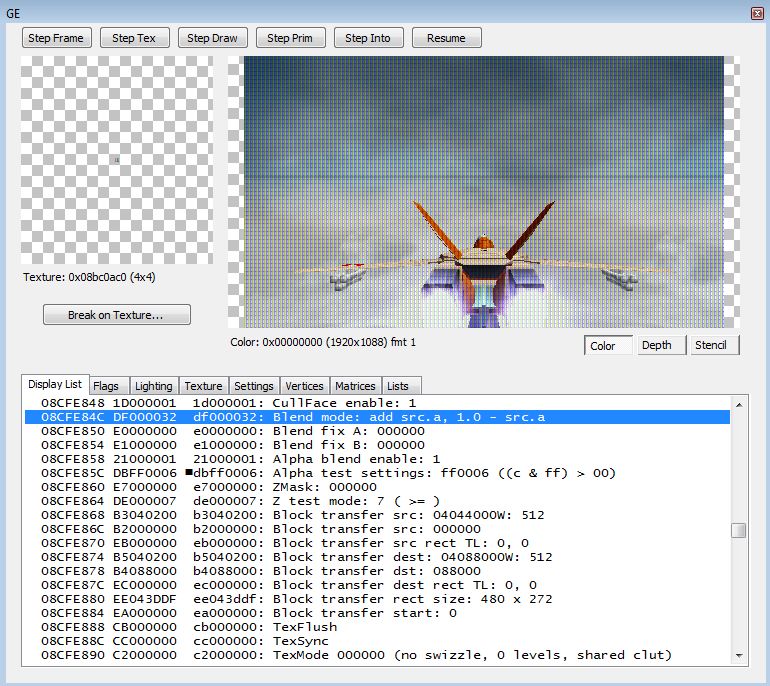Viewport: 770px width, 686px height.
Task: Show the Matrices tab
Action: click(x=355, y=386)
